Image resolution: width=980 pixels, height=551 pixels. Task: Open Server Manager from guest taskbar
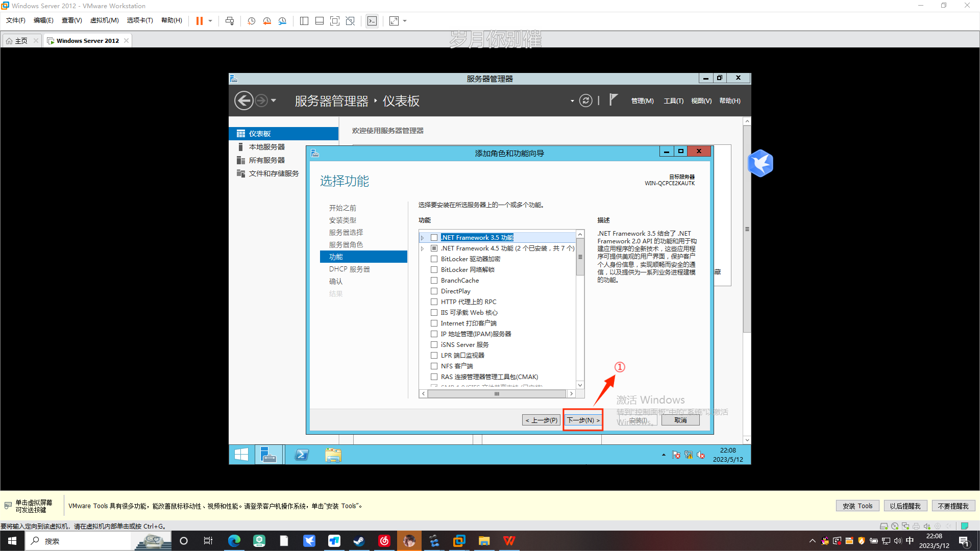(x=268, y=455)
